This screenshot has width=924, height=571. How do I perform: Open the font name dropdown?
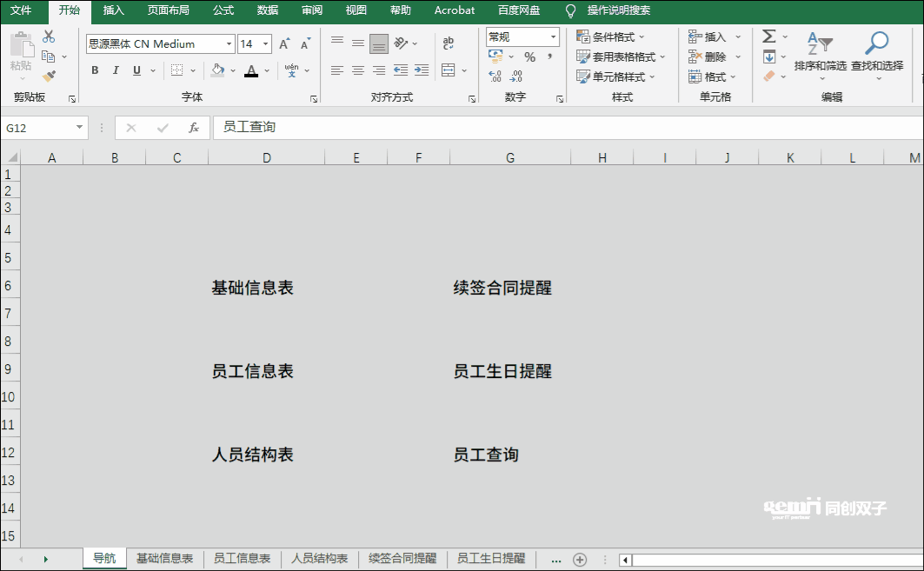[x=229, y=44]
